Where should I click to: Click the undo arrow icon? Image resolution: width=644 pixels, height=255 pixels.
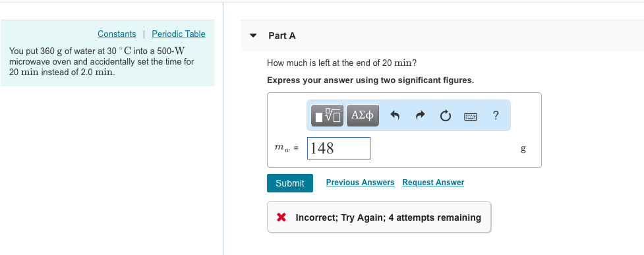395,116
